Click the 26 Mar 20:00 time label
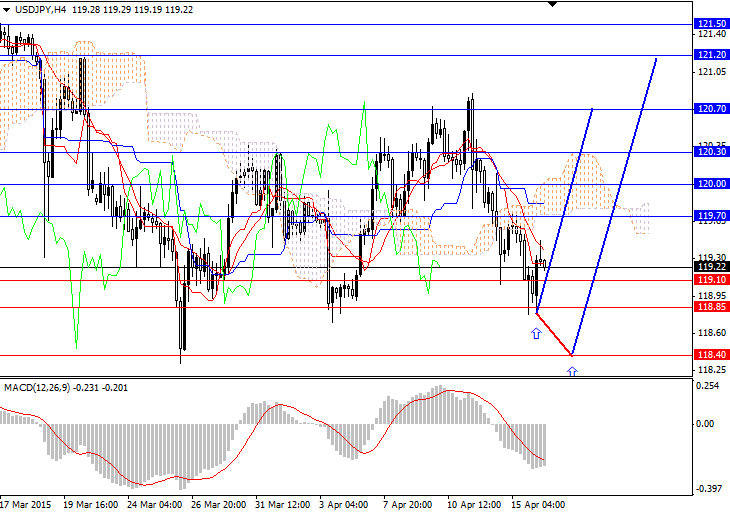The image size is (730, 512). point(218,505)
